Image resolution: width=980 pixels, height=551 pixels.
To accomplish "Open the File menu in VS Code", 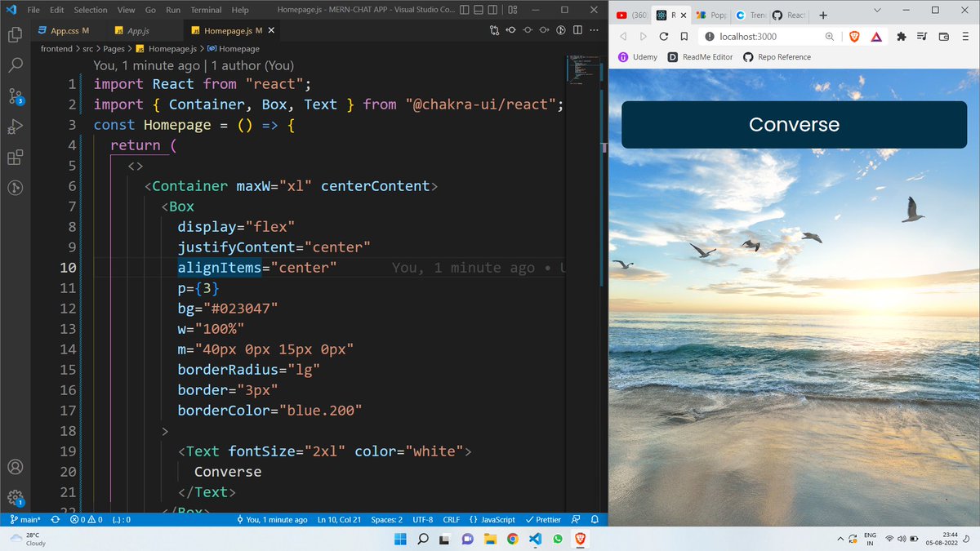I will coord(33,10).
